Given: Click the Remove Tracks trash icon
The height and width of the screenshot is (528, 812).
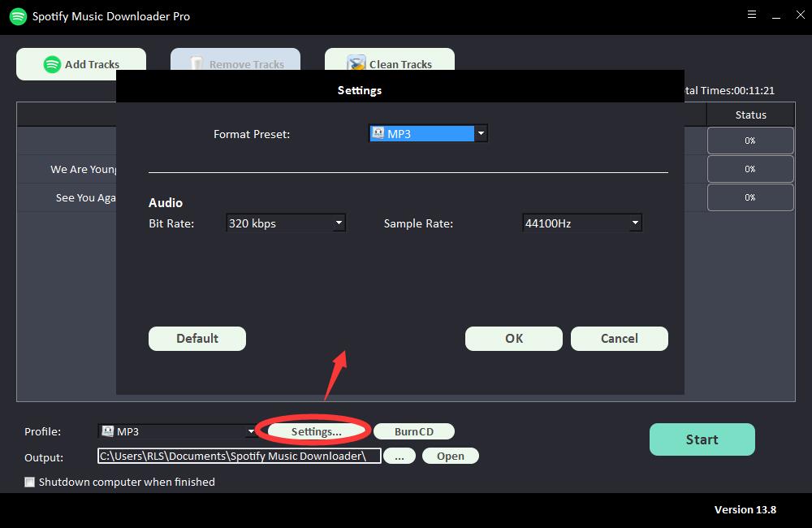Looking at the screenshot, I should pyautogui.click(x=197, y=64).
